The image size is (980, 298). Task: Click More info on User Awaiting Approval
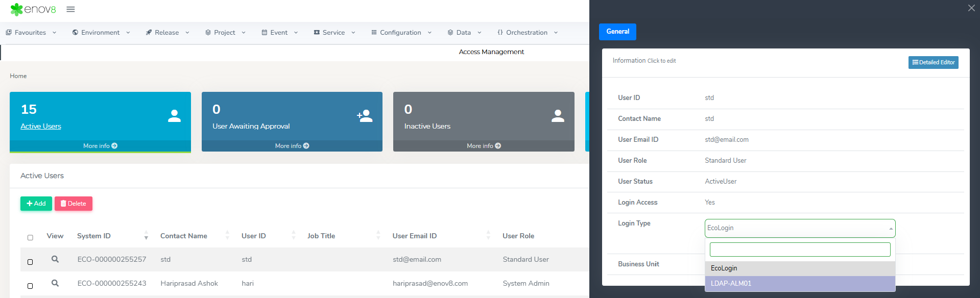(x=292, y=146)
